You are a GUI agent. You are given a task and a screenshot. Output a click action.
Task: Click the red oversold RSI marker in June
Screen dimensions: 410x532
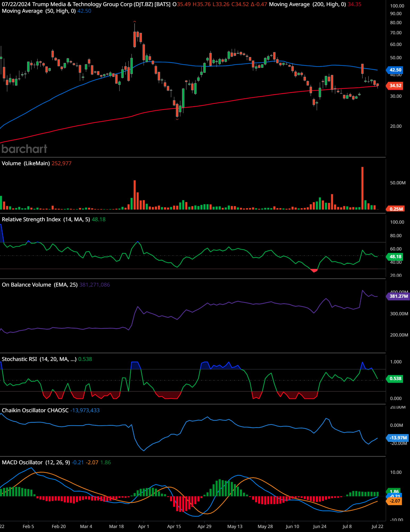click(x=314, y=270)
